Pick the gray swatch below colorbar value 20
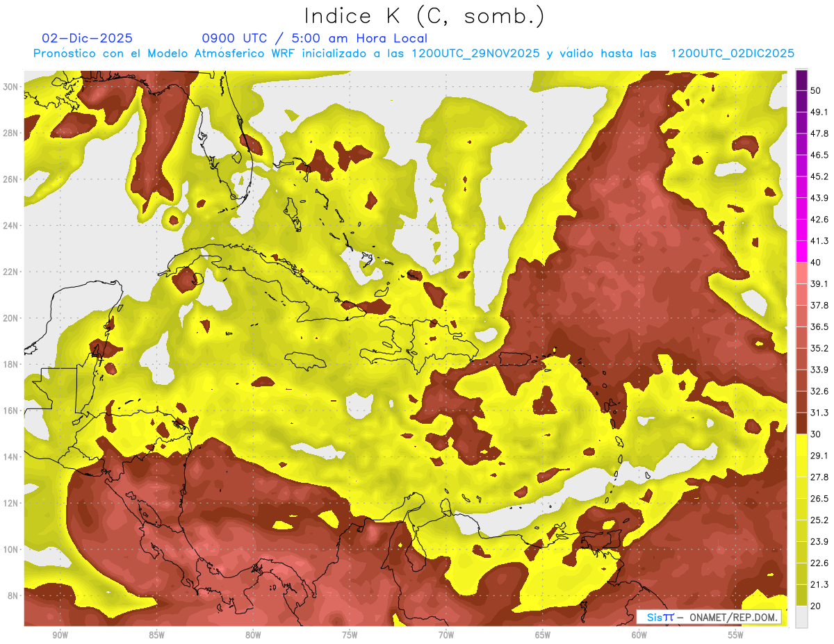 [x=801, y=616]
